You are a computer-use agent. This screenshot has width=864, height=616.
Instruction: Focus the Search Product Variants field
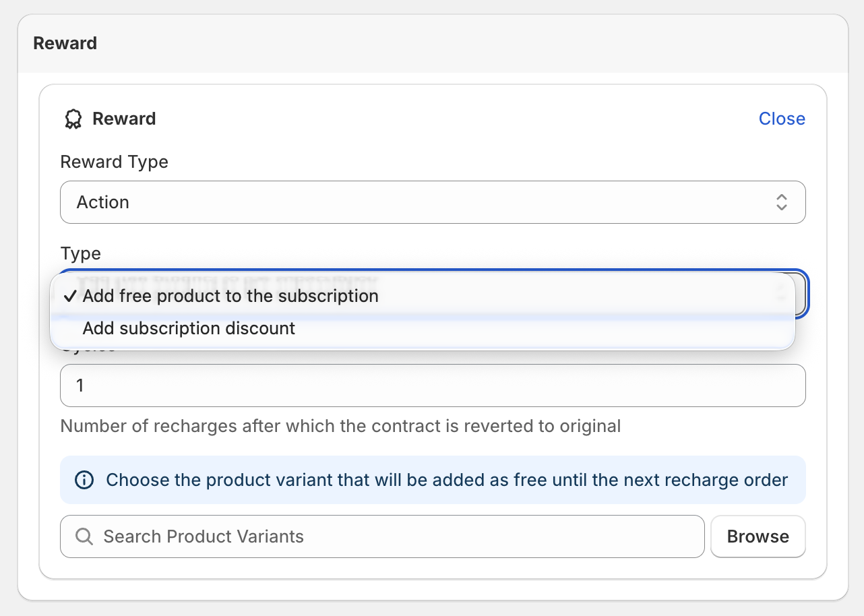(398, 536)
